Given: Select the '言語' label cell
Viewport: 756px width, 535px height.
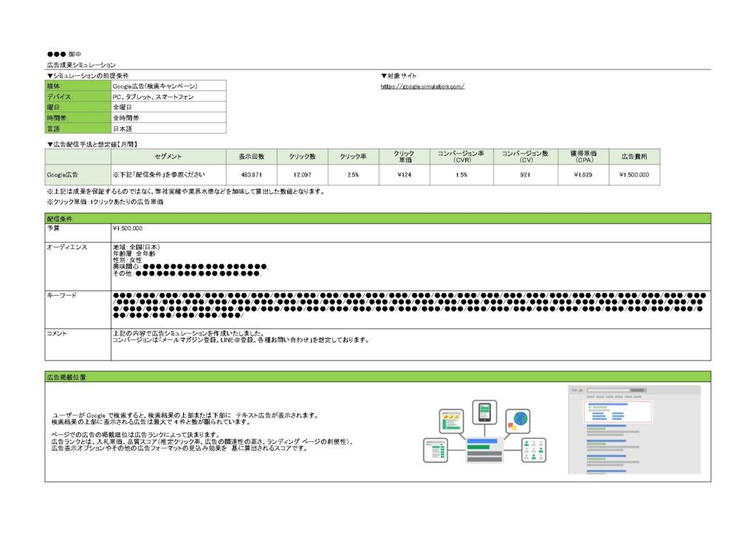Looking at the screenshot, I should click(x=78, y=129).
